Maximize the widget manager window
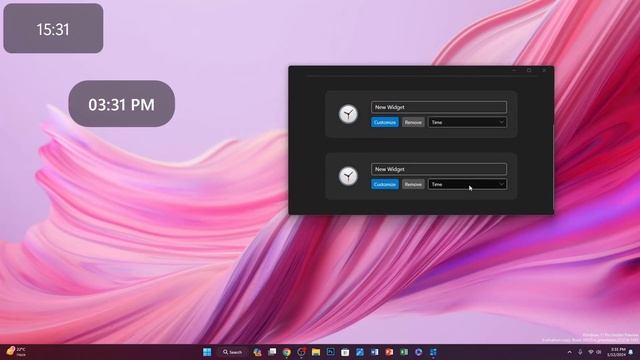640x360 pixels. click(529, 70)
